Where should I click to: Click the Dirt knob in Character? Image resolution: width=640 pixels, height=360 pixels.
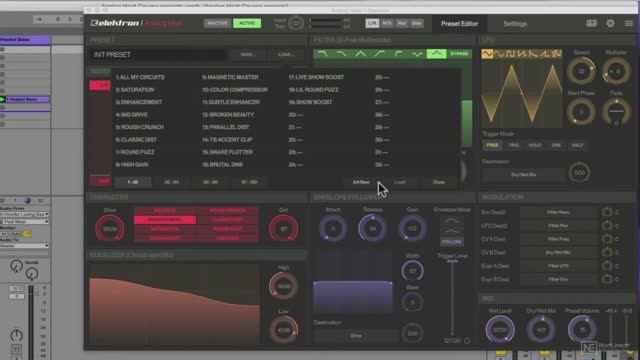coord(283,229)
